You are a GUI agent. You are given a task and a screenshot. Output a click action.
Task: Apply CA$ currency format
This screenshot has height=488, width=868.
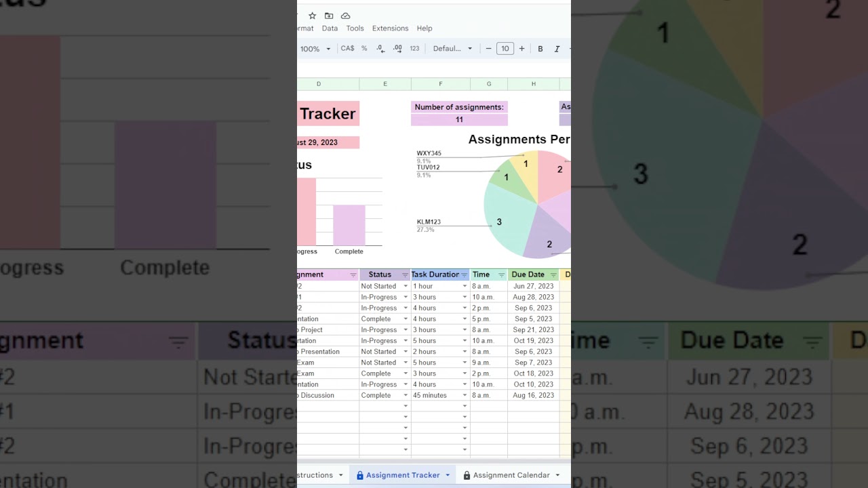(347, 49)
